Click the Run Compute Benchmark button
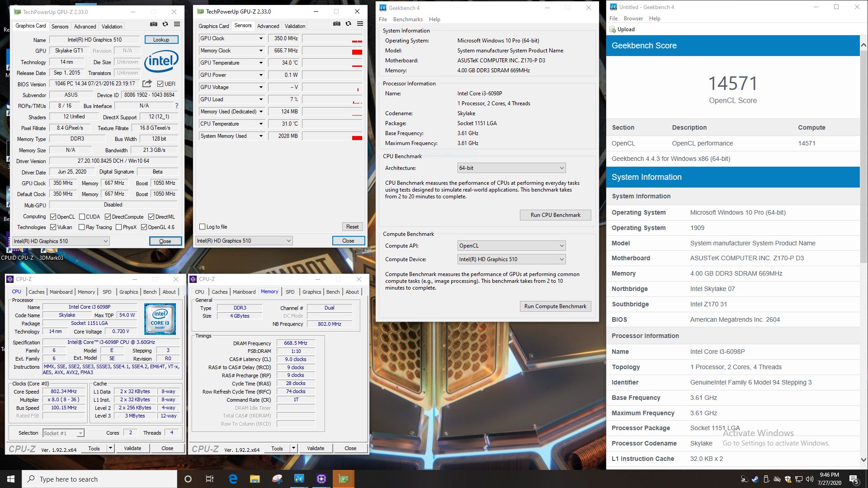The image size is (868, 488). 555,306
